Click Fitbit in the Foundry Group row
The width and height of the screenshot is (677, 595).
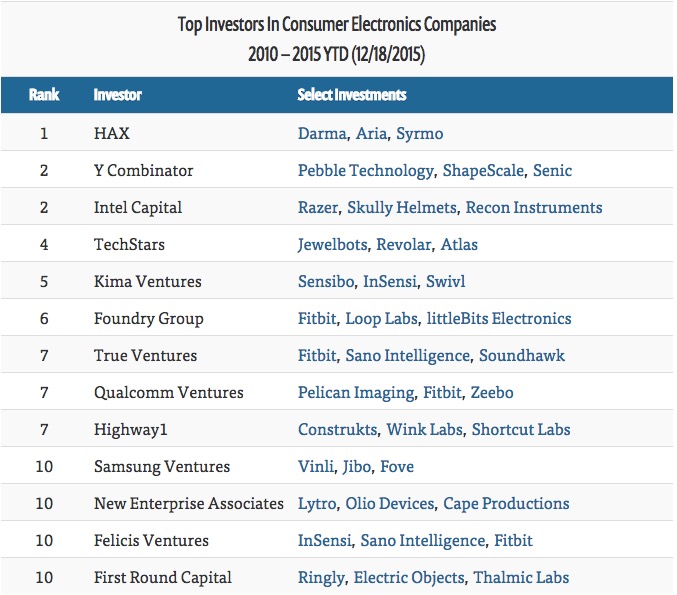317,319
